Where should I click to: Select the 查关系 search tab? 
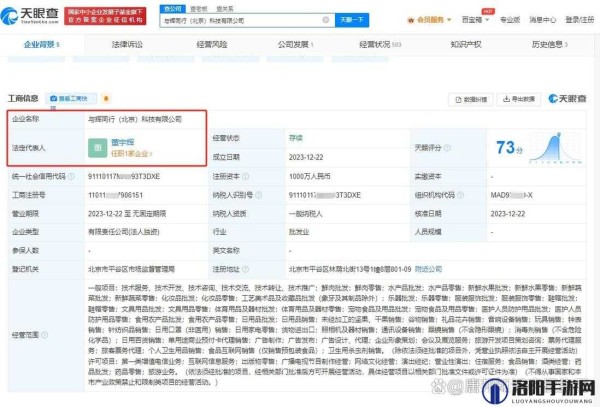pyautogui.click(x=225, y=9)
